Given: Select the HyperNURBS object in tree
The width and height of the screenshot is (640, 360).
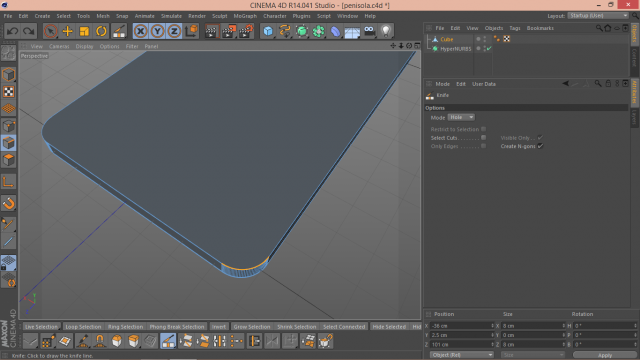Looking at the screenshot, I should [456, 49].
